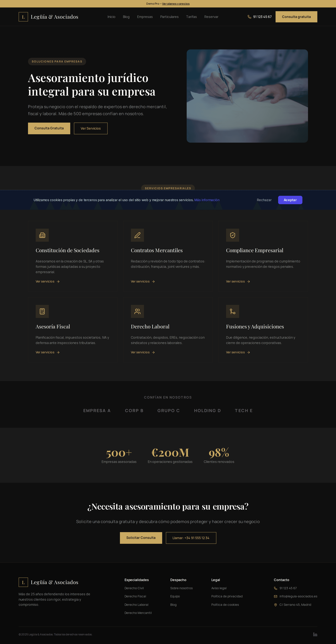Click the merge icon for Fusiones y Adquisiciones
This screenshot has height=644, width=336.
coord(232,311)
